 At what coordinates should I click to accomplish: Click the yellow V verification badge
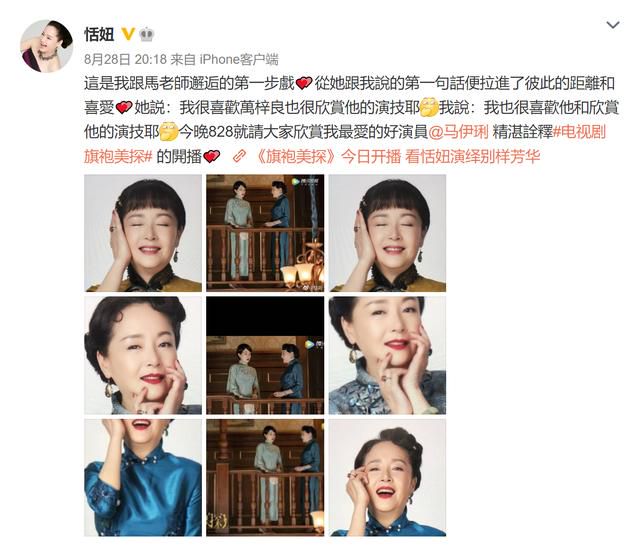pyautogui.click(x=128, y=34)
